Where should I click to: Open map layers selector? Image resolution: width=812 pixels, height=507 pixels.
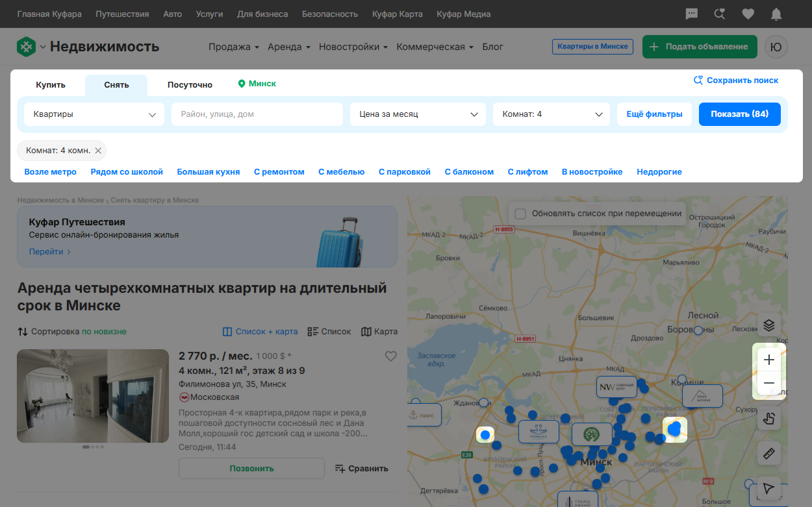click(x=769, y=325)
